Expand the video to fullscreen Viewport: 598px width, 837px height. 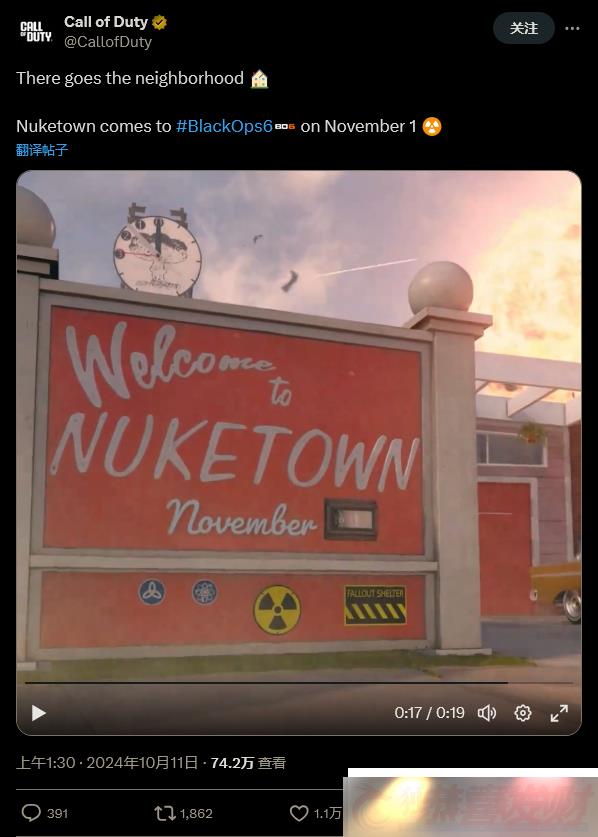pos(559,713)
